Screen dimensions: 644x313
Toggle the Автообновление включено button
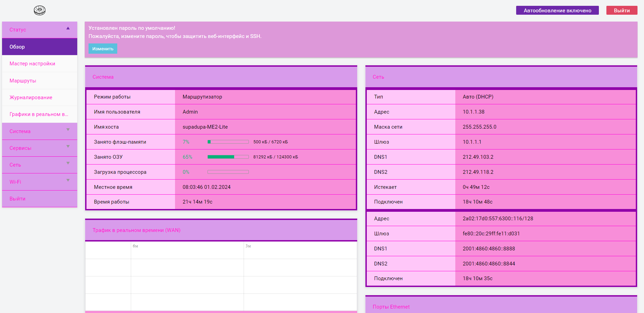click(557, 11)
